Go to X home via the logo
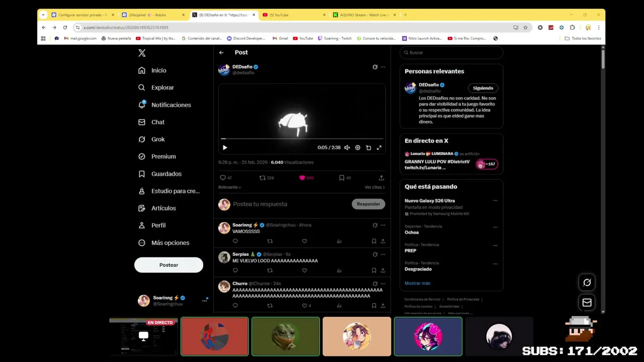 pos(142,53)
